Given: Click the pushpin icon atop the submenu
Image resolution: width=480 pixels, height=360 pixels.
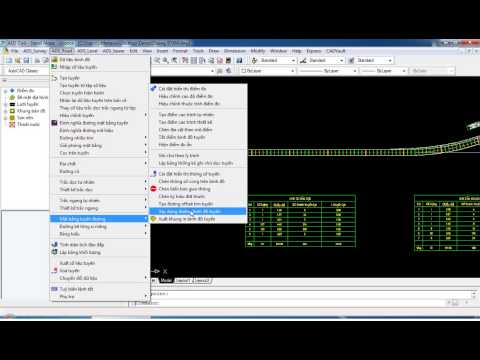Looking at the screenshot, I should [153, 89].
